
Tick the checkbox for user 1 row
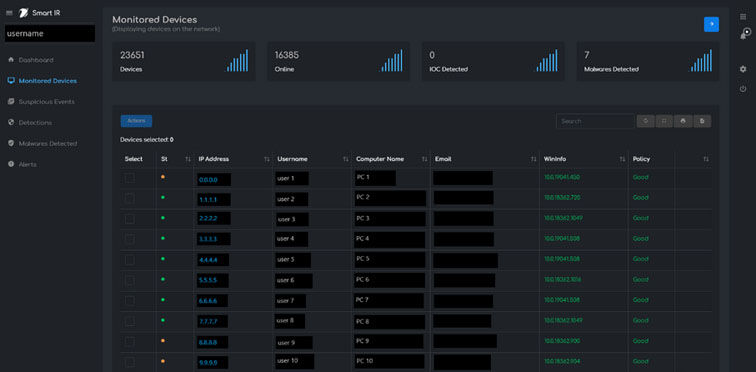click(130, 178)
